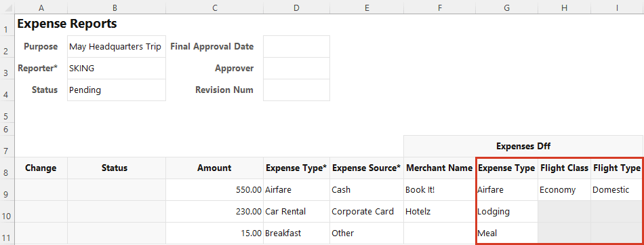The width and height of the screenshot is (644, 245).
Task: Select the Economy flight class cell
Action: (564, 190)
